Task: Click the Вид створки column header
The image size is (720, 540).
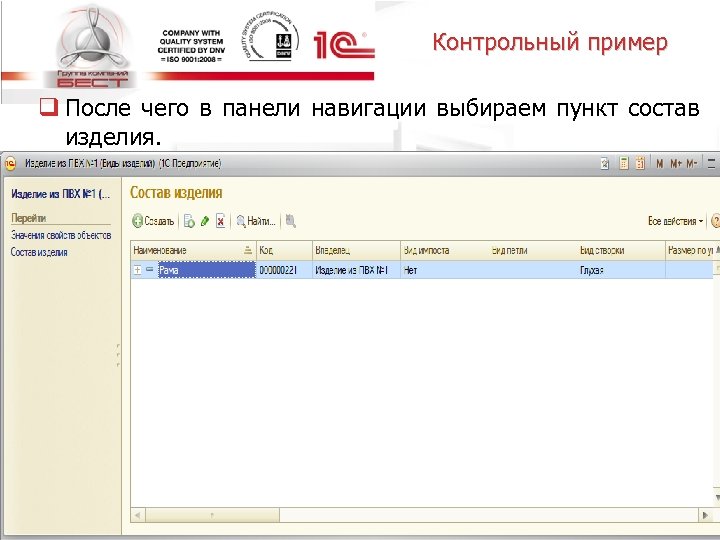Action: pyautogui.click(x=621, y=250)
